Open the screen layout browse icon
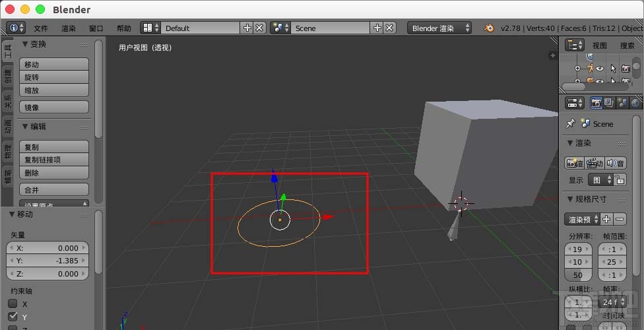 coord(150,28)
